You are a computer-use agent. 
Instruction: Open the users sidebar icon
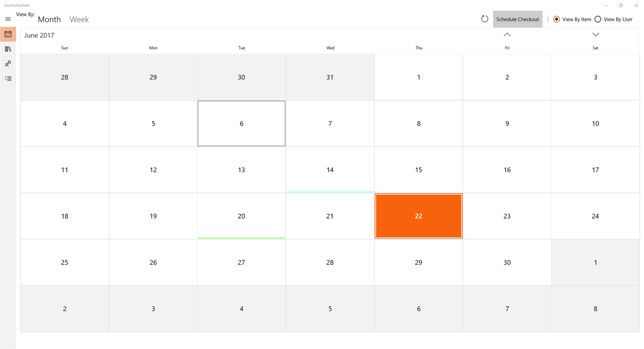[8, 63]
